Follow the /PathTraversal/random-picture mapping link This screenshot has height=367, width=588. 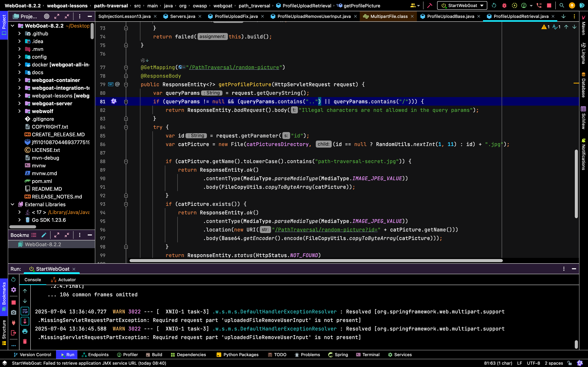[x=234, y=67]
